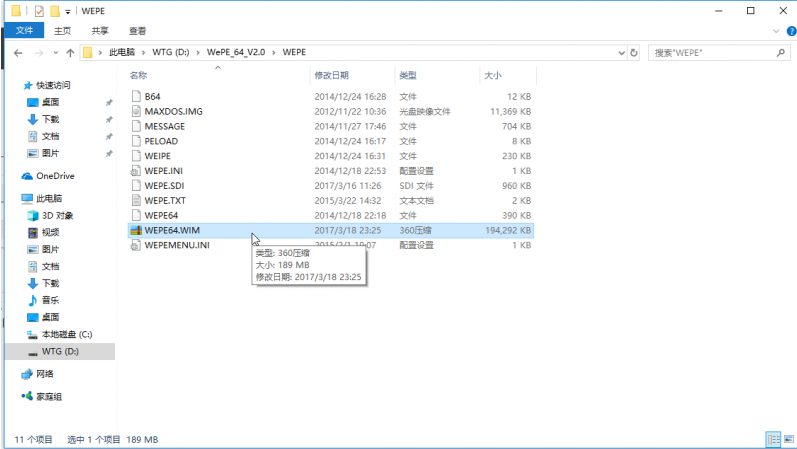The height and width of the screenshot is (449, 797).
Task: Click the WEPE64.WIM file icon
Action: click(x=136, y=230)
